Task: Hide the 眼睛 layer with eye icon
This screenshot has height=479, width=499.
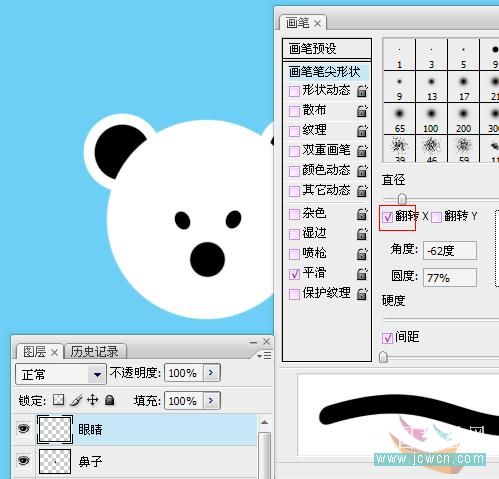Action: tap(23, 428)
